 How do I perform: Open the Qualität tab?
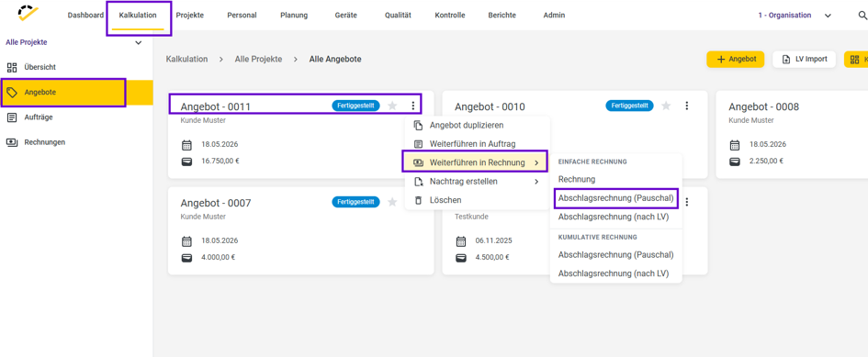pyautogui.click(x=398, y=16)
